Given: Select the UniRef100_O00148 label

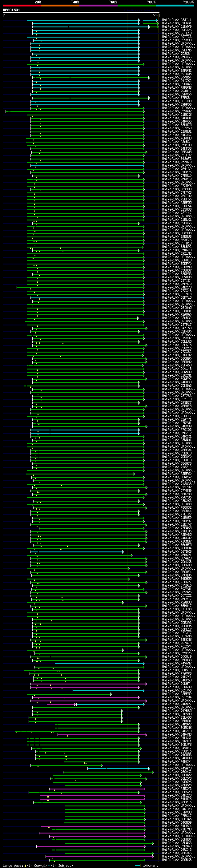Looking at the screenshot, I should [x=176, y=369].
